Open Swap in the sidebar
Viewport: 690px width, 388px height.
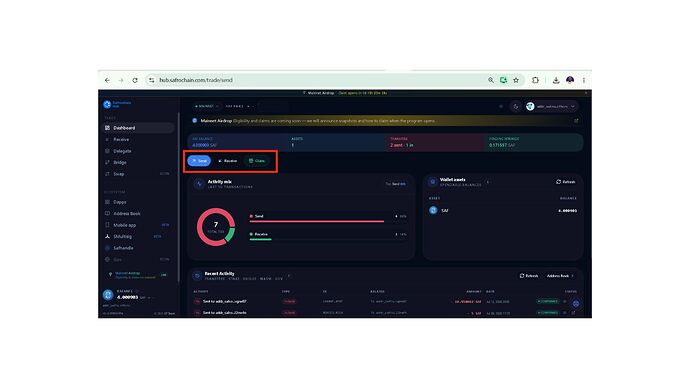pyautogui.click(x=138, y=174)
